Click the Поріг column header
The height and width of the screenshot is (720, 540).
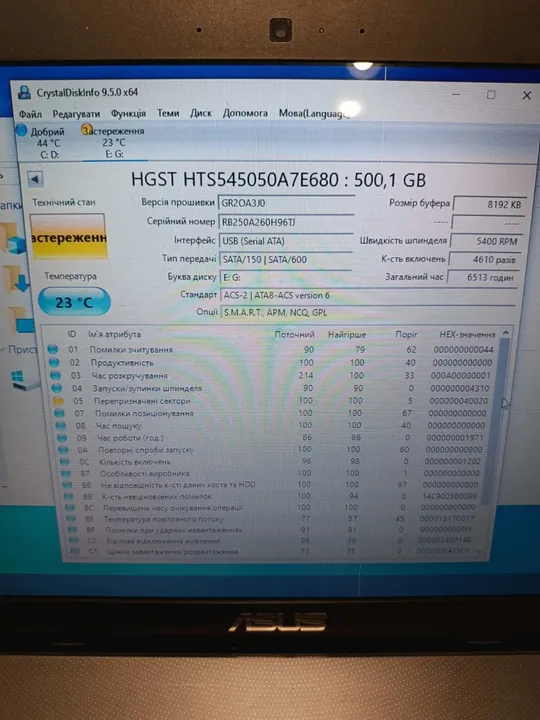click(x=406, y=335)
